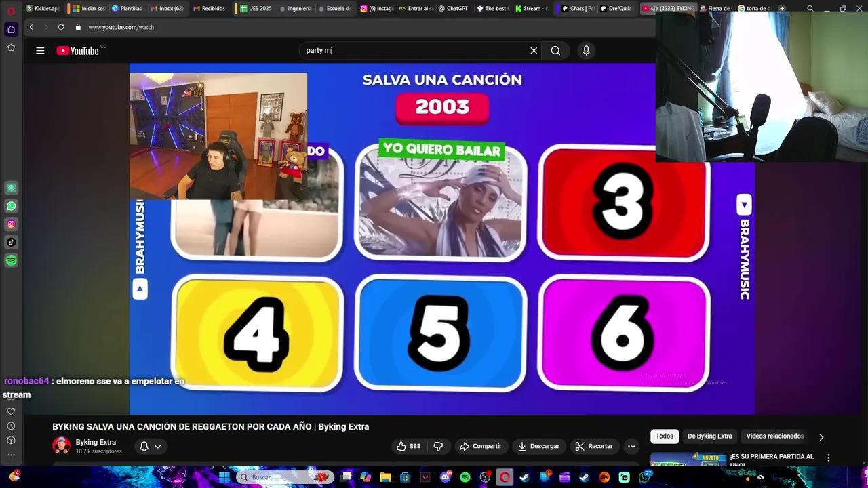Image resolution: width=868 pixels, height=488 pixels.
Task: Click the Recortar clip button
Action: (593, 446)
